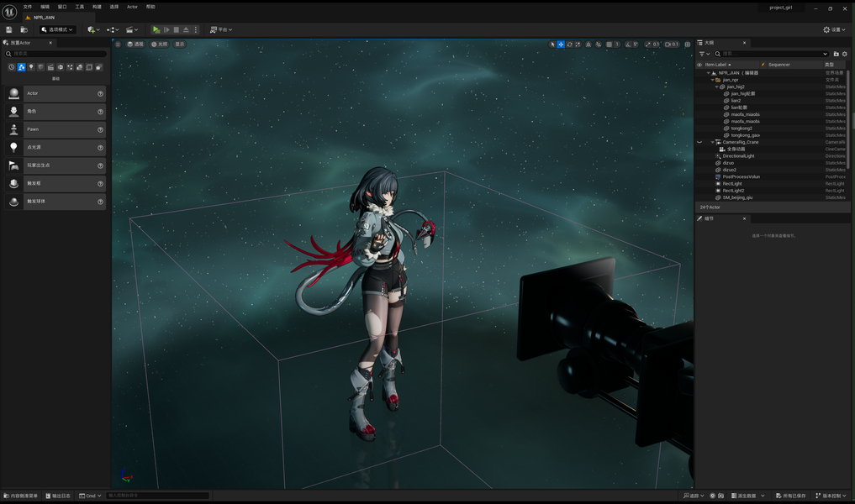This screenshot has width=855, height=504.
Task: Collapse the CameraRig_Crane tree item
Action: [713, 142]
